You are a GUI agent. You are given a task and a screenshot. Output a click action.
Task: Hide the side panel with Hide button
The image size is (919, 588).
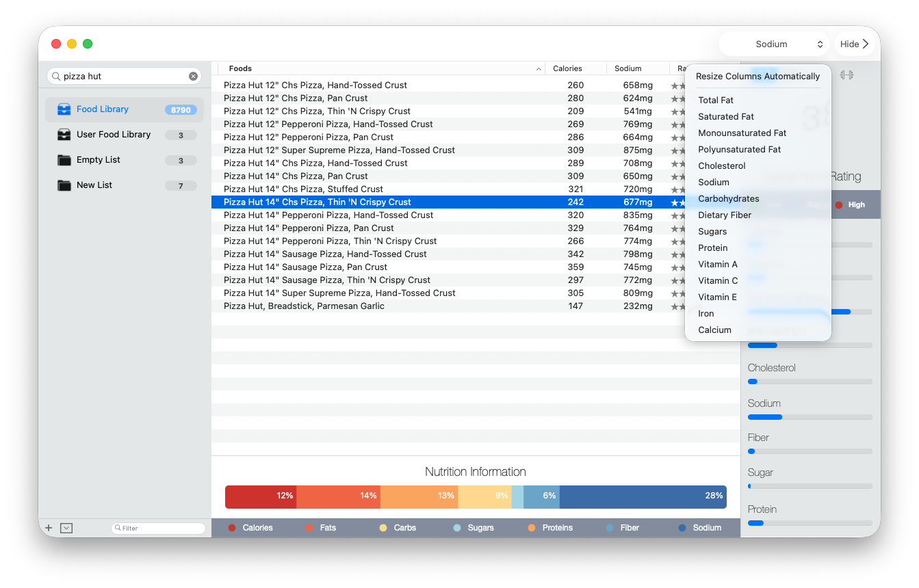coord(854,44)
